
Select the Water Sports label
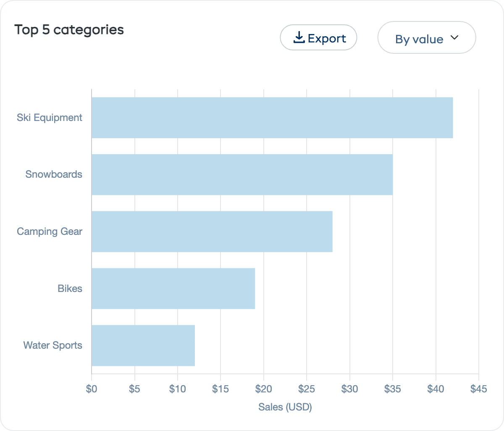coord(52,345)
